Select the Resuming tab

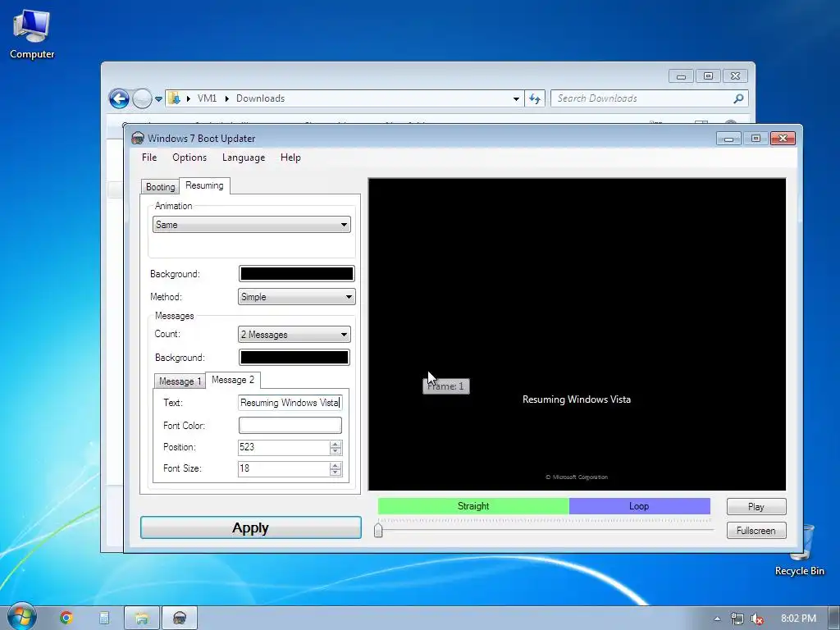click(204, 185)
